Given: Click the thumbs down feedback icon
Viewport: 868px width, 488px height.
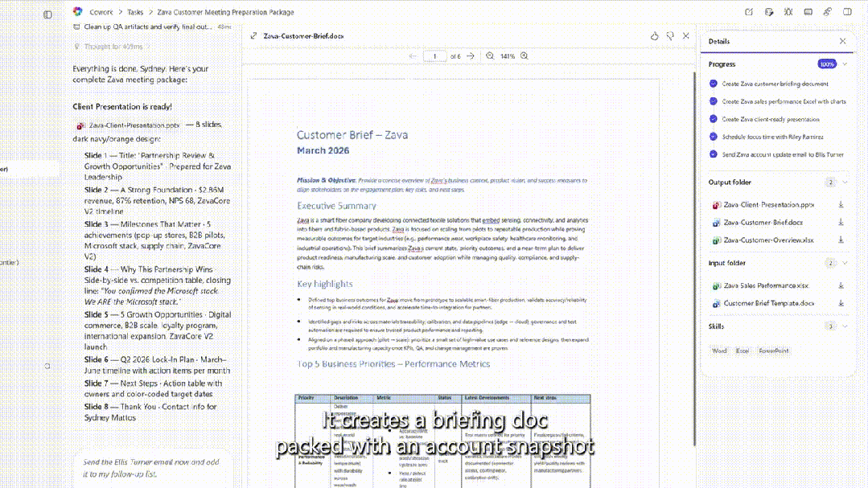Looking at the screenshot, I should (669, 36).
